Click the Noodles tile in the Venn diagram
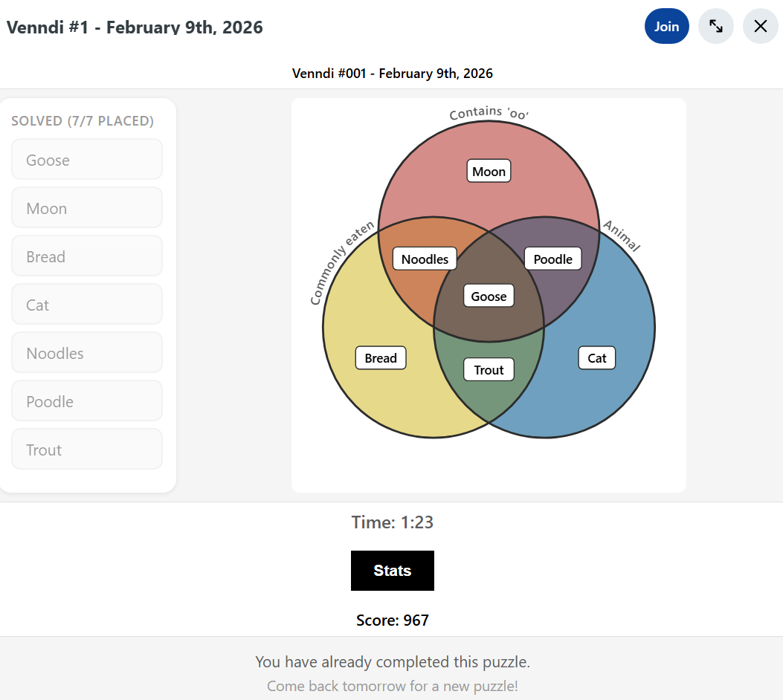 [425, 259]
